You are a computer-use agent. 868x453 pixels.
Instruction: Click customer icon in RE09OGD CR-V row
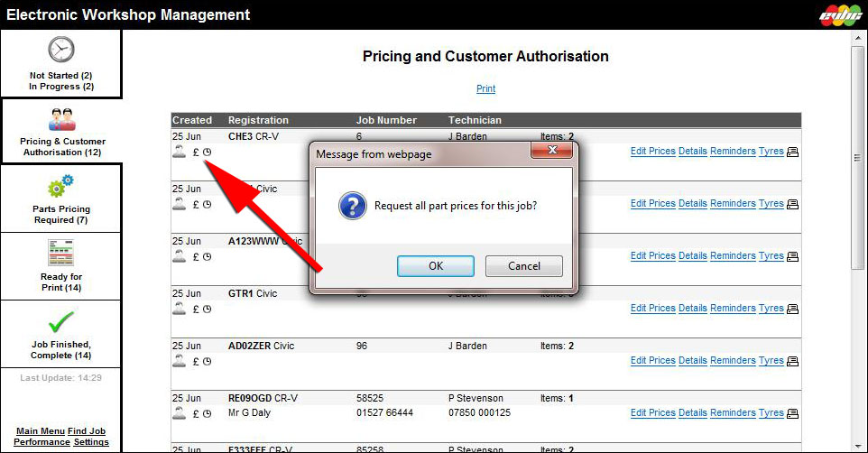(179, 412)
